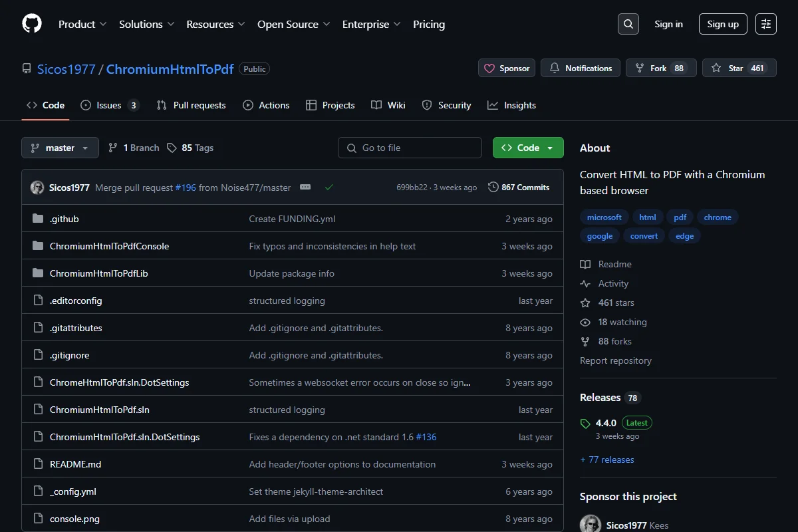Star this repository
Screen dimensions: 798x532
pos(739,68)
